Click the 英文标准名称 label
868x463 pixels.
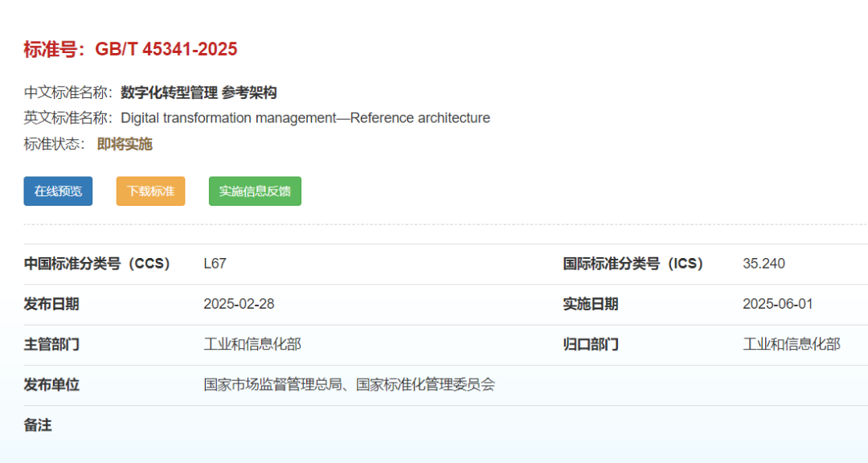pyautogui.click(x=68, y=118)
